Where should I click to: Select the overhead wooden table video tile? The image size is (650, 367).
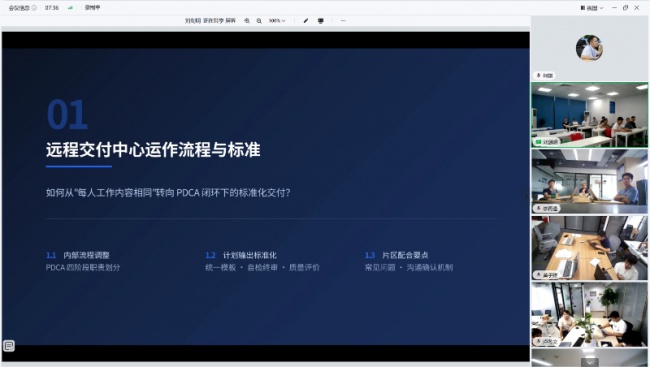[x=589, y=248]
